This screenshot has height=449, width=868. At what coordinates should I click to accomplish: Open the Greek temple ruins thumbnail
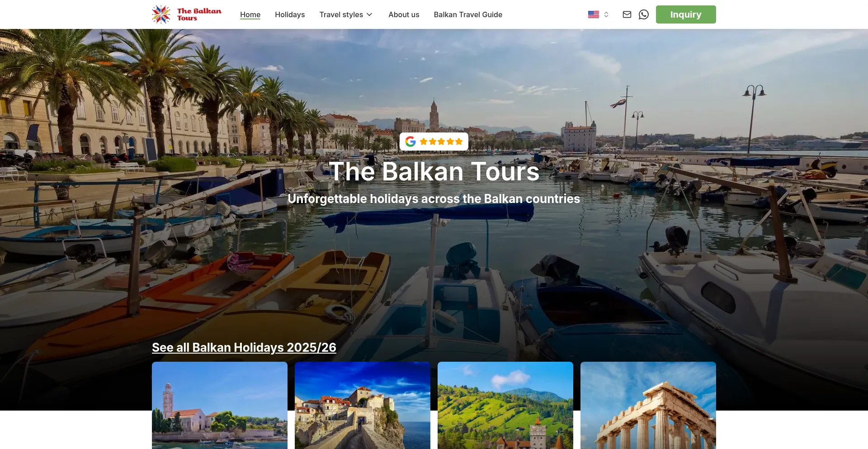[648, 405]
